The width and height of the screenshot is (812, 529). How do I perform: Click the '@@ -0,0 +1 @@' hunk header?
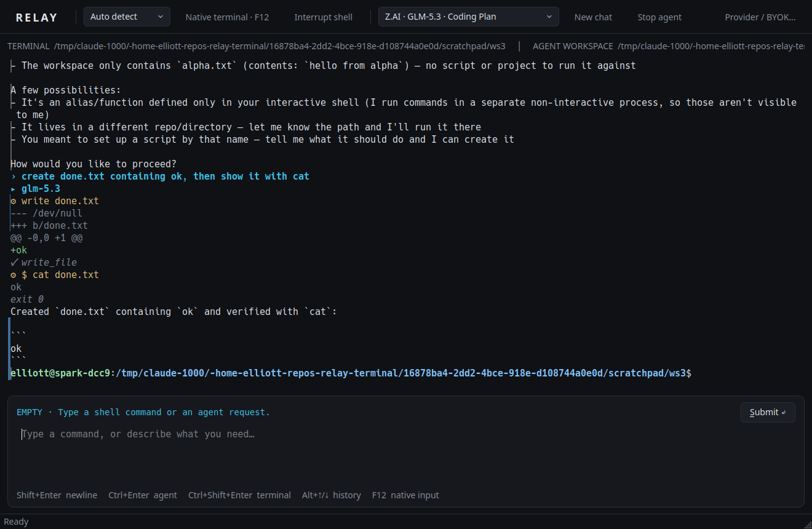pyautogui.click(x=46, y=238)
